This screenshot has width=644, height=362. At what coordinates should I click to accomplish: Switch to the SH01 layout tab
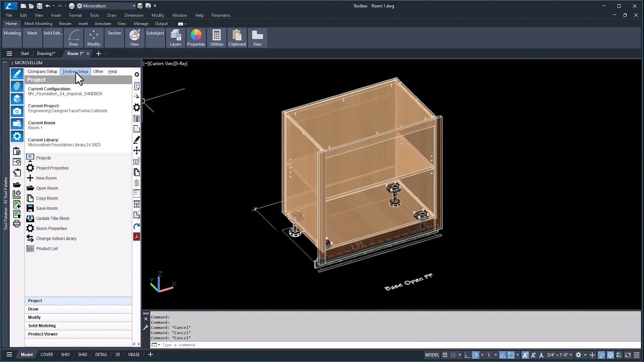click(65, 354)
